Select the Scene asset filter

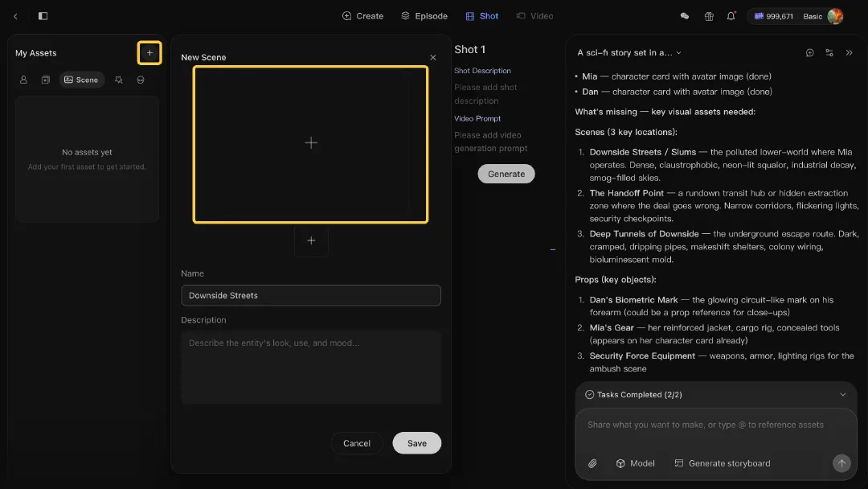point(81,80)
